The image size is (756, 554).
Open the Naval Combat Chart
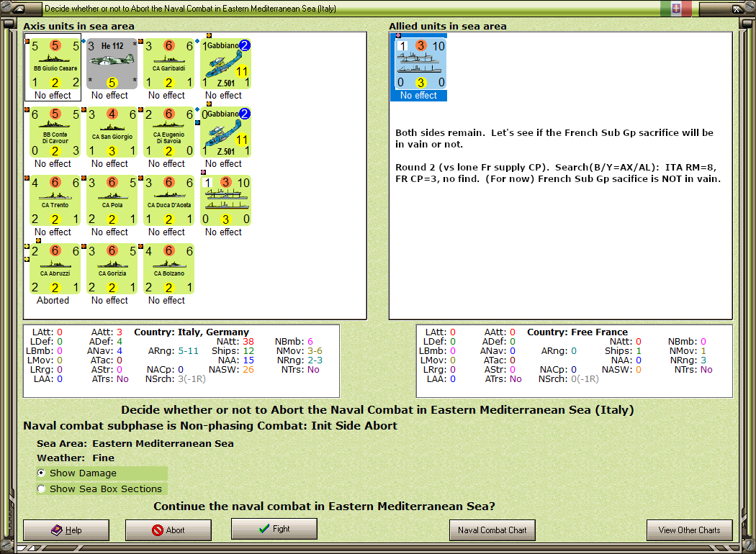coord(492,530)
